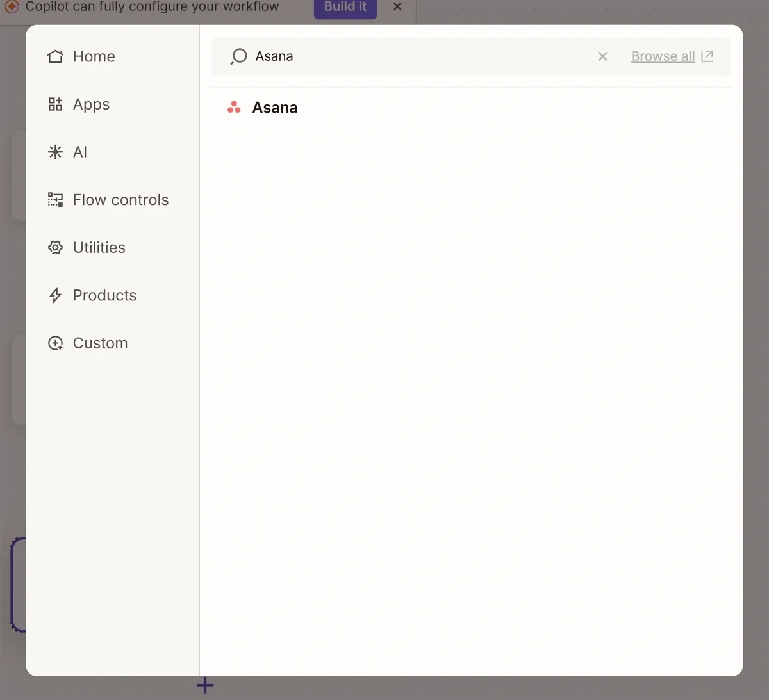
Task: Select the Products category
Action: click(x=92, y=295)
